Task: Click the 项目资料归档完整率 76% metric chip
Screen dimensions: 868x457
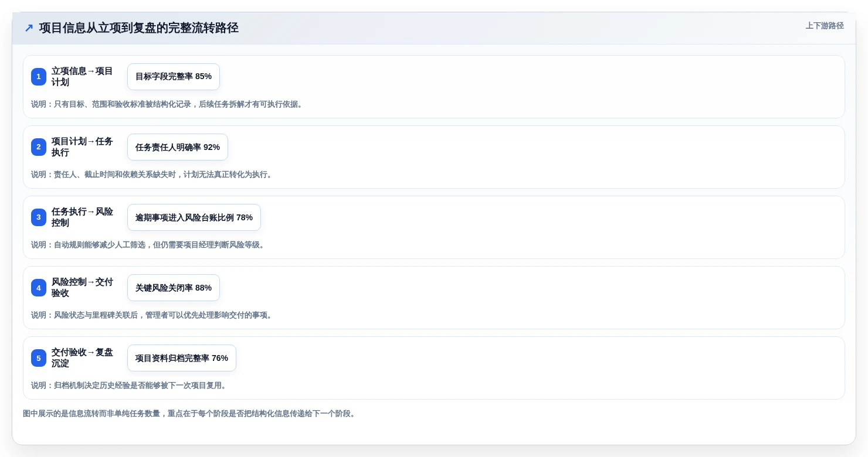Action: [182, 358]
